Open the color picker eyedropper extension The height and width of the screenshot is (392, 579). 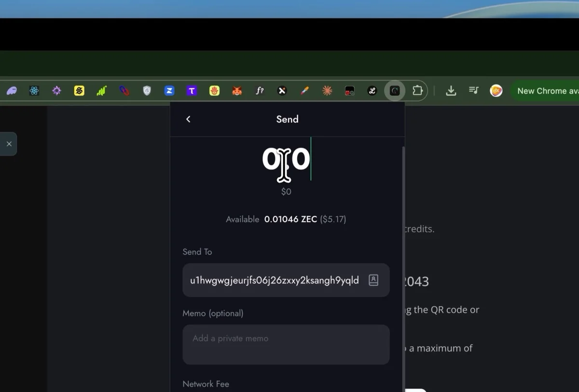coord(304,91)
